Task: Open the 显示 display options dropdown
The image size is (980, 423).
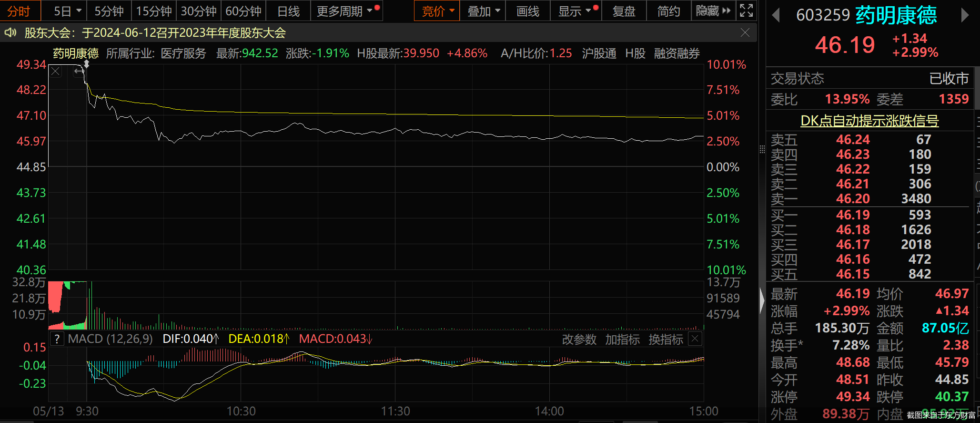Action: click(576, 11)
